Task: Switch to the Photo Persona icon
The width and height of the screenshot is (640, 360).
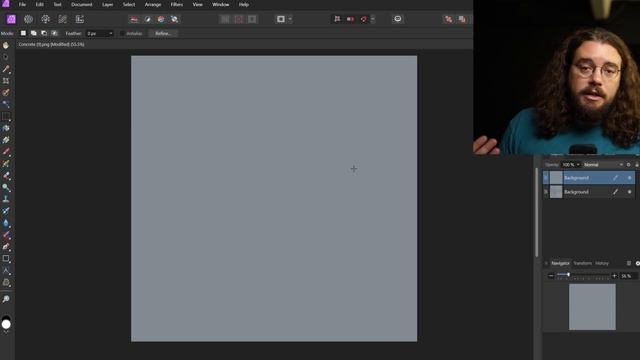Action: [11, 19]
